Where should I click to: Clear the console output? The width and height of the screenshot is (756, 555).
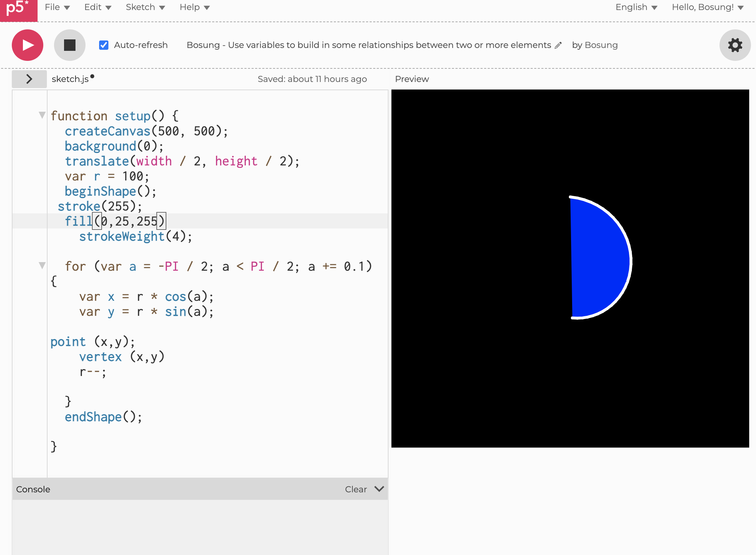pos(356,489)
